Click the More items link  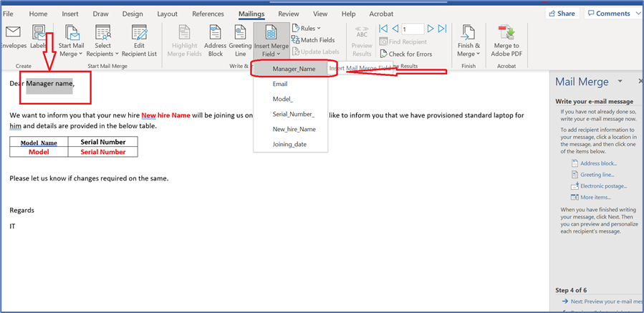click(595, 197)
